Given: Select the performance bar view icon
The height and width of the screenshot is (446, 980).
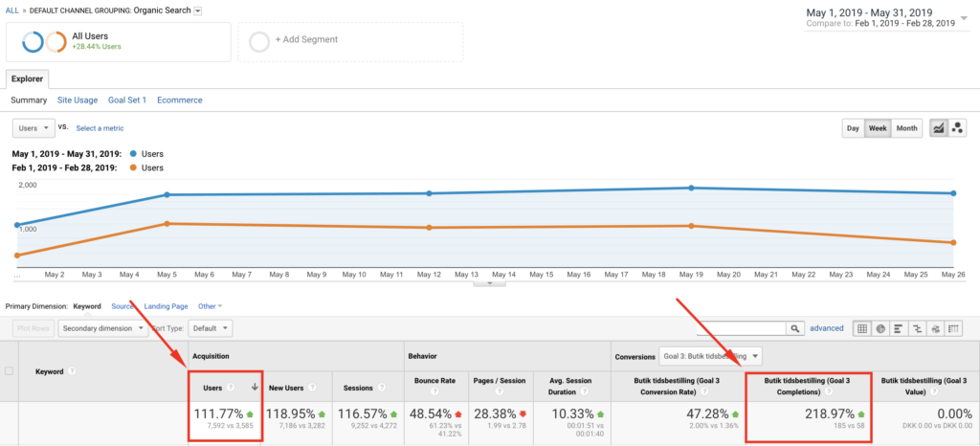Looking at the screenshot, I should coord(899,328).
